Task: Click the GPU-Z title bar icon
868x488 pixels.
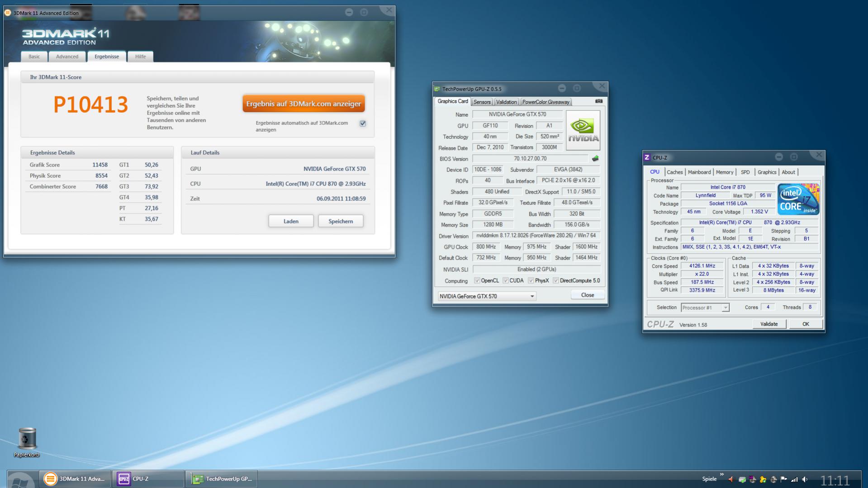Action: 437,89
